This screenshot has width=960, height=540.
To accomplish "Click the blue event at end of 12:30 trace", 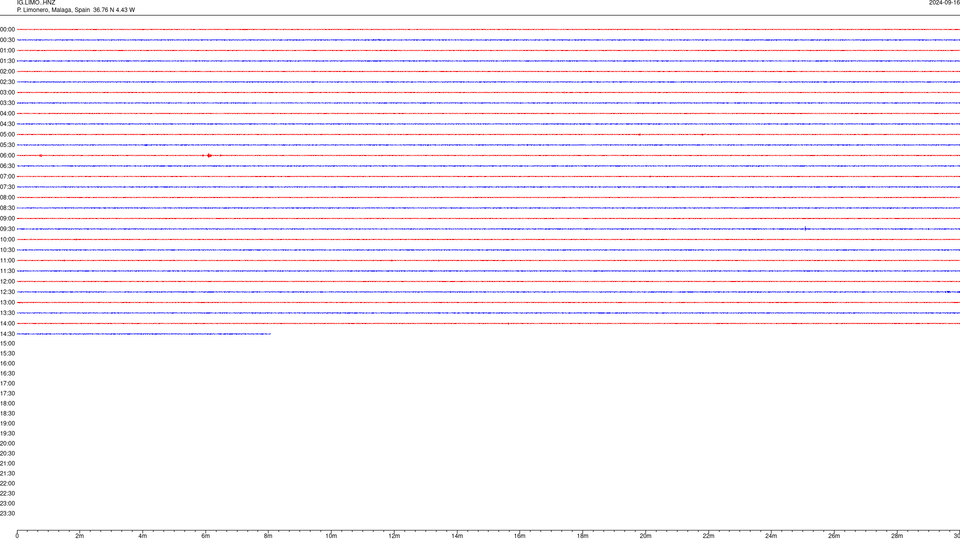I will (x=948, y=292).
